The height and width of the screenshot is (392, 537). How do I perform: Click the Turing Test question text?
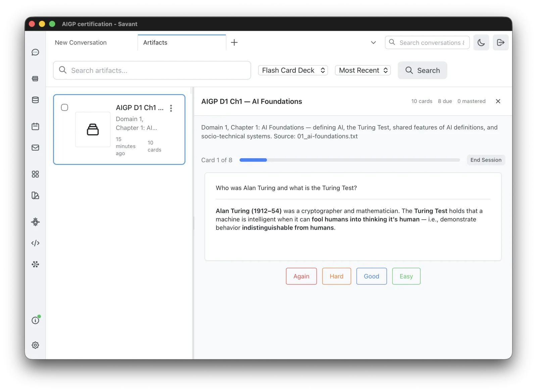(x=286, y=188)
